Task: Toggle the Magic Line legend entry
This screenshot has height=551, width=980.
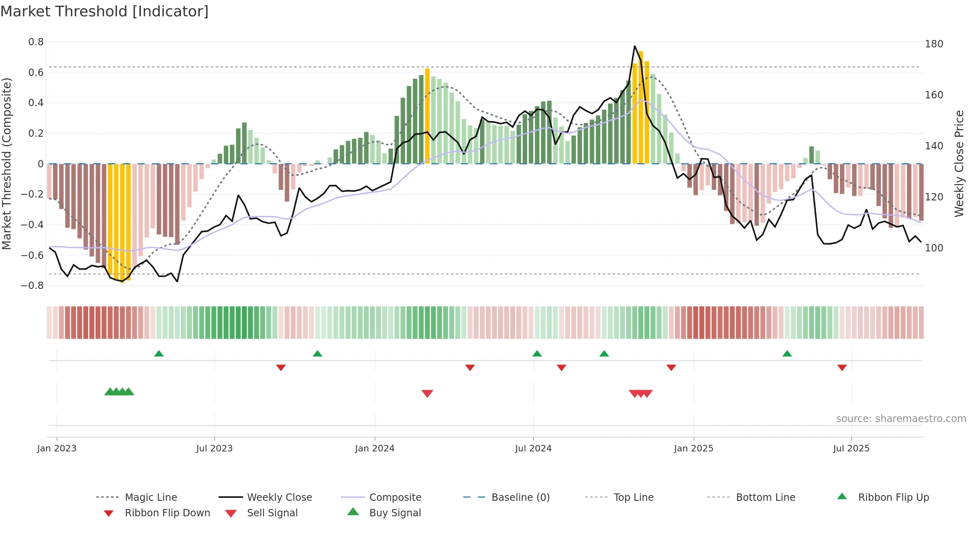Action: coord(136,497)
